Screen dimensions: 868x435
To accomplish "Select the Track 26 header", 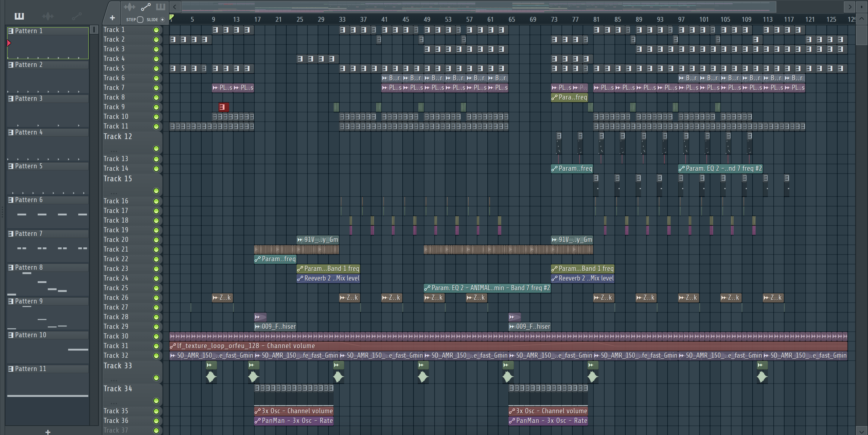I will pos(132,298).
